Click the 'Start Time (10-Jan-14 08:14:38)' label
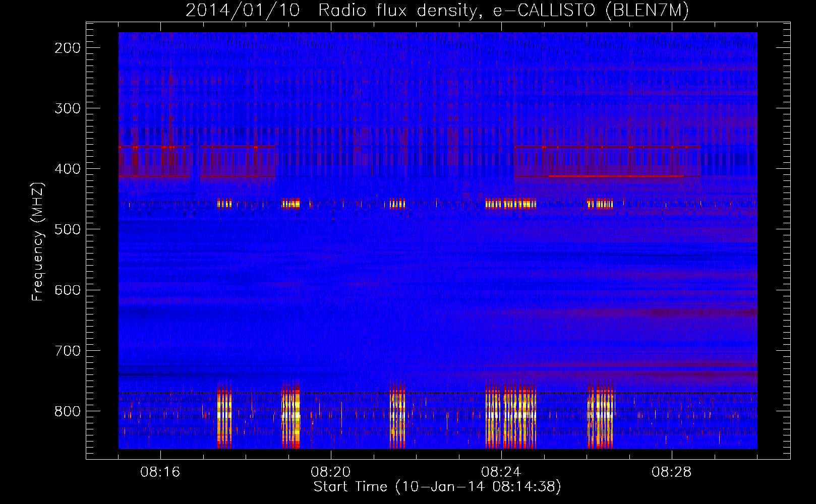 437,487
